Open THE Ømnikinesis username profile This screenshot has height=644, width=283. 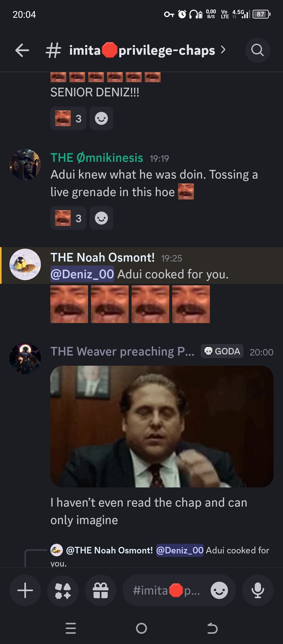[97, 158]
